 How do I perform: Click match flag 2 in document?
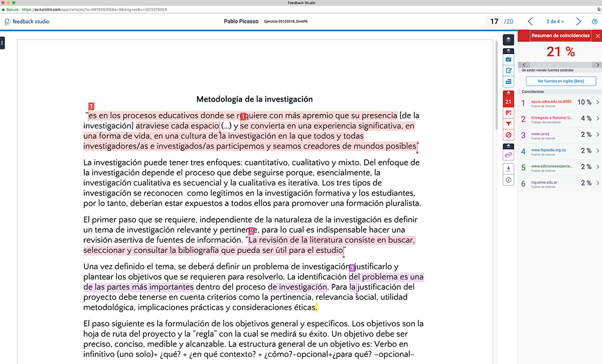(251, 231)
